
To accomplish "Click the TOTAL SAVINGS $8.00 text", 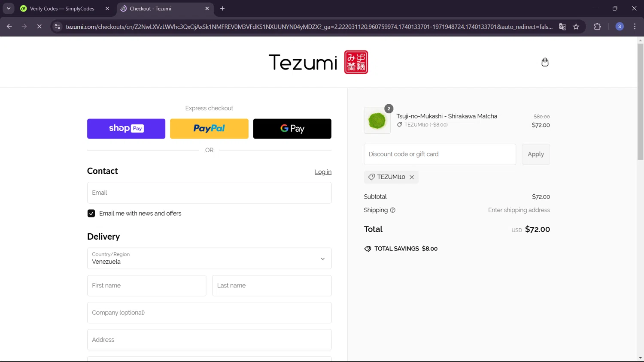I will click(406, 249).
